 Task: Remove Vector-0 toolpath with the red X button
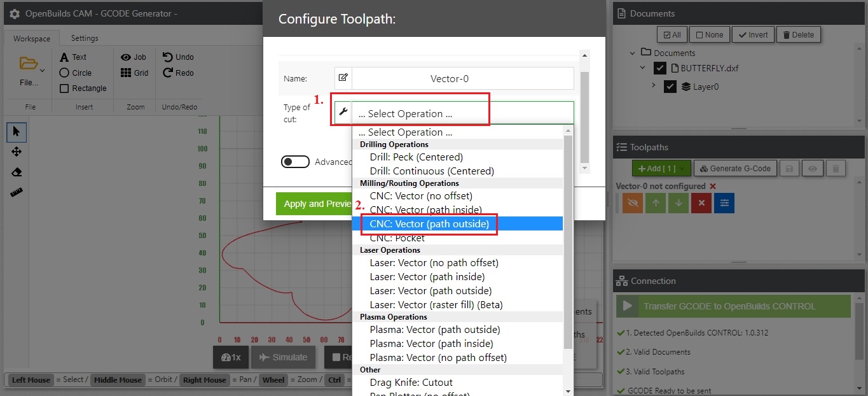tap(701, 202)
